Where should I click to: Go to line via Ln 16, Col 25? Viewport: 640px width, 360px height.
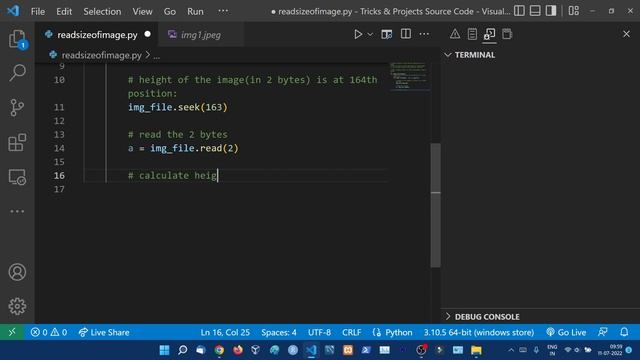[225, 332]
